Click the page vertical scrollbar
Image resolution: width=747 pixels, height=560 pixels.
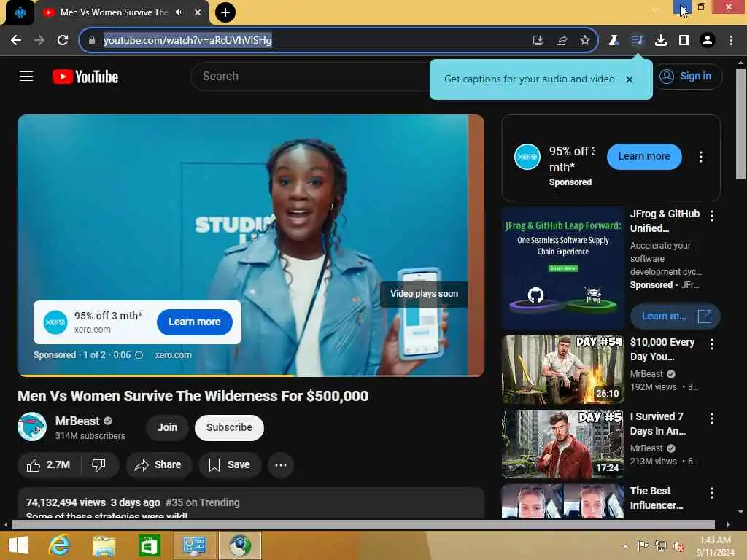coord(740,124)
